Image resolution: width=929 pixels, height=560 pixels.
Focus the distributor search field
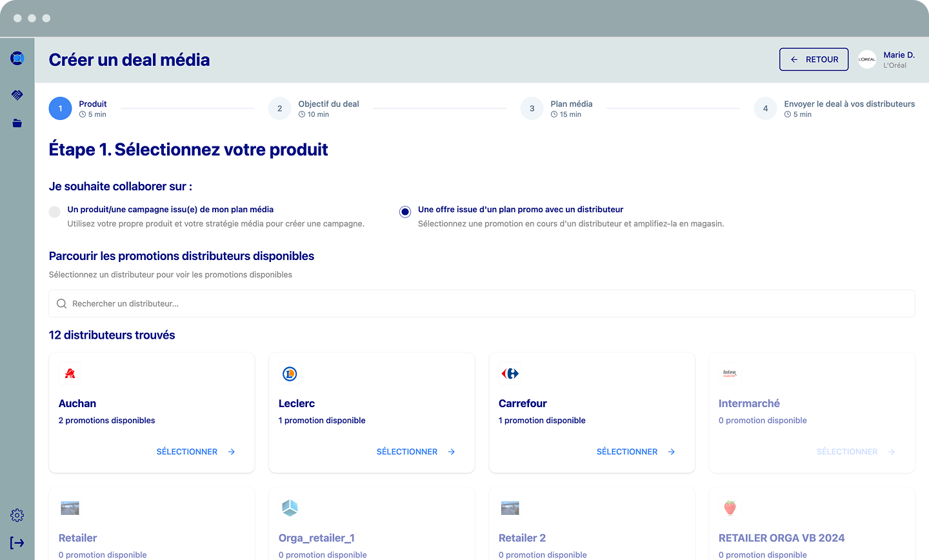tap(482, 304)
